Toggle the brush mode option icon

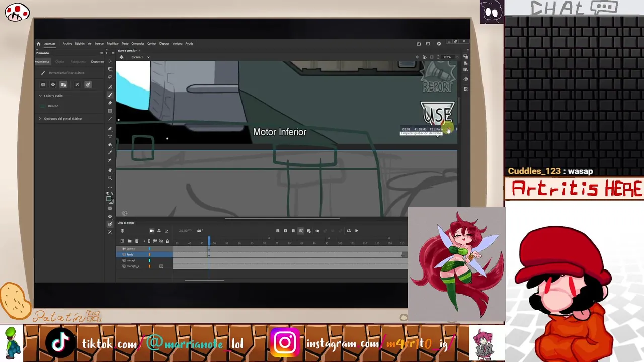point(53,85)
